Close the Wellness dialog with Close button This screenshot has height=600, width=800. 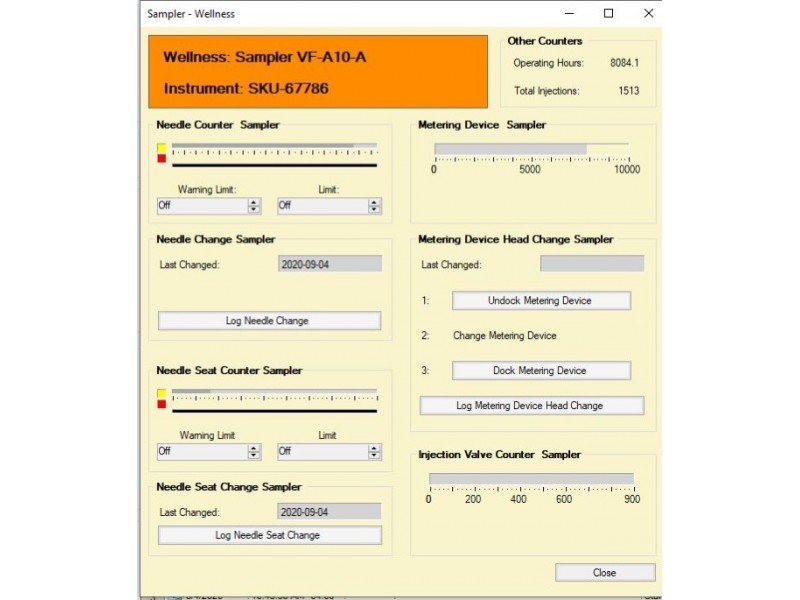pos(605,572)
